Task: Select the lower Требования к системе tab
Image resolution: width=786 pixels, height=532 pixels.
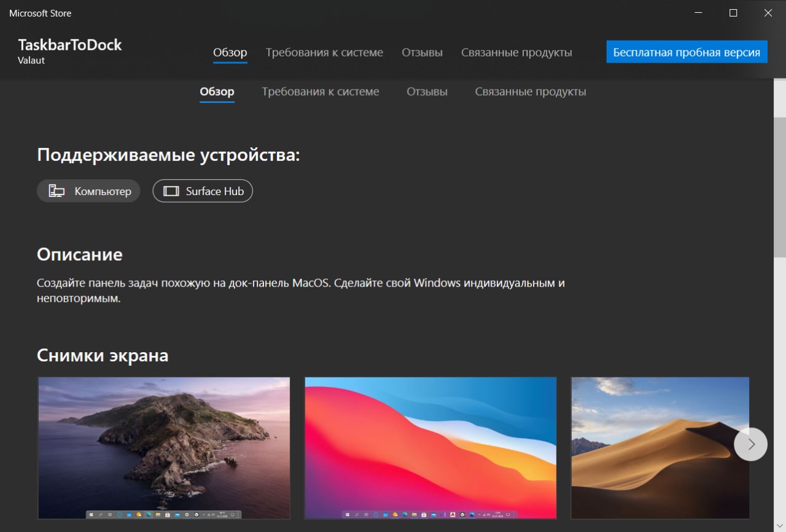Action: point(321,91)
